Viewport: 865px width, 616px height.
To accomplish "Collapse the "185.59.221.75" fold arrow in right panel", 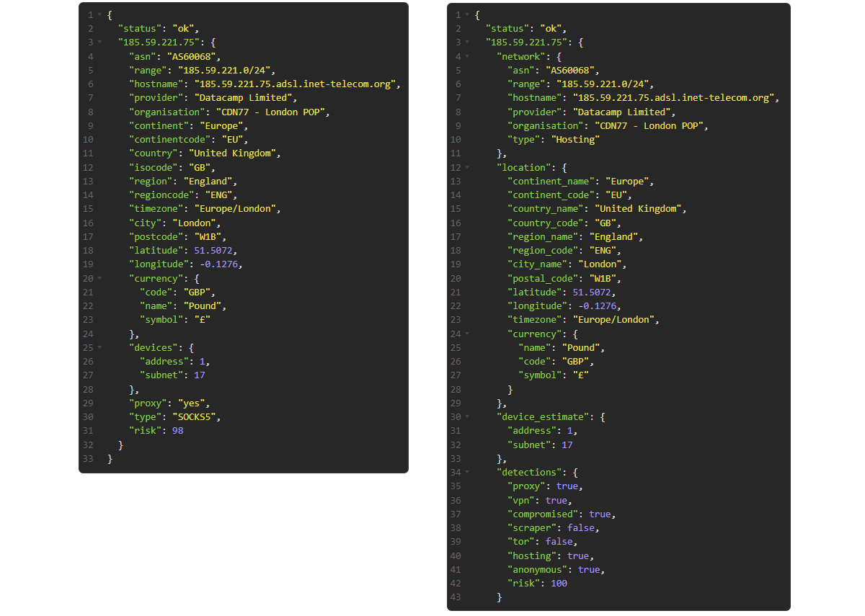I will (468, 43).
